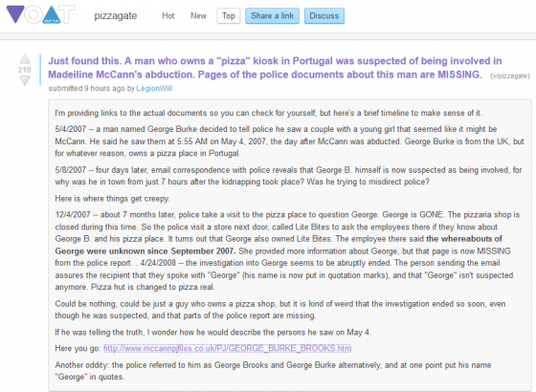Upvote the Madeleine McCann pizza kiosk post
This screenshot has height=392, width=536.
point(24,59)
